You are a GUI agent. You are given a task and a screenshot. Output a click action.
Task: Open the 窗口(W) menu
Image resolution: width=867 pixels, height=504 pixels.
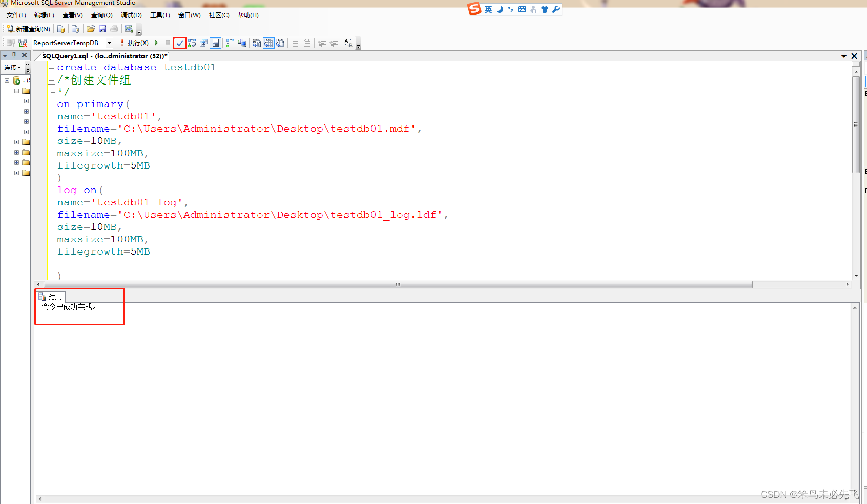[190, 15]
